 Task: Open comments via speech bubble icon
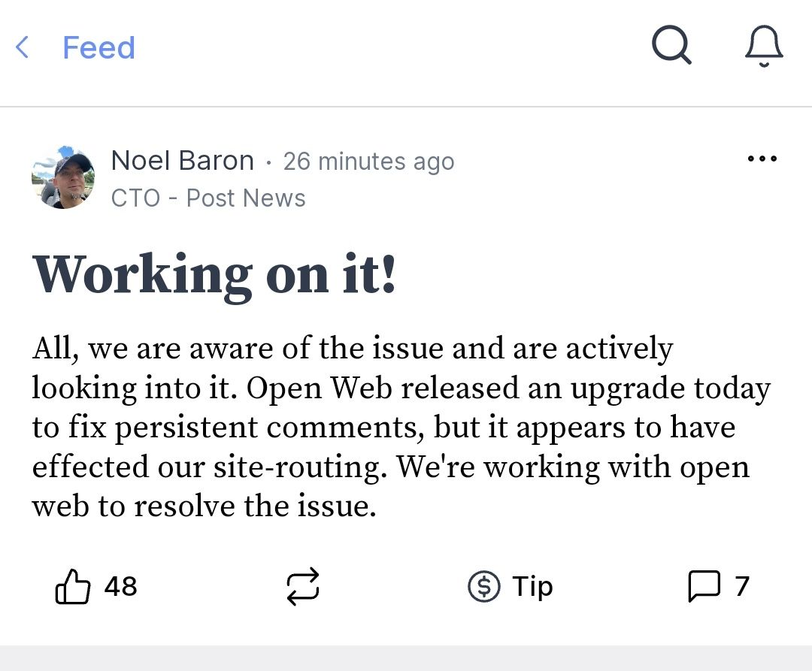tap(704, 587)
